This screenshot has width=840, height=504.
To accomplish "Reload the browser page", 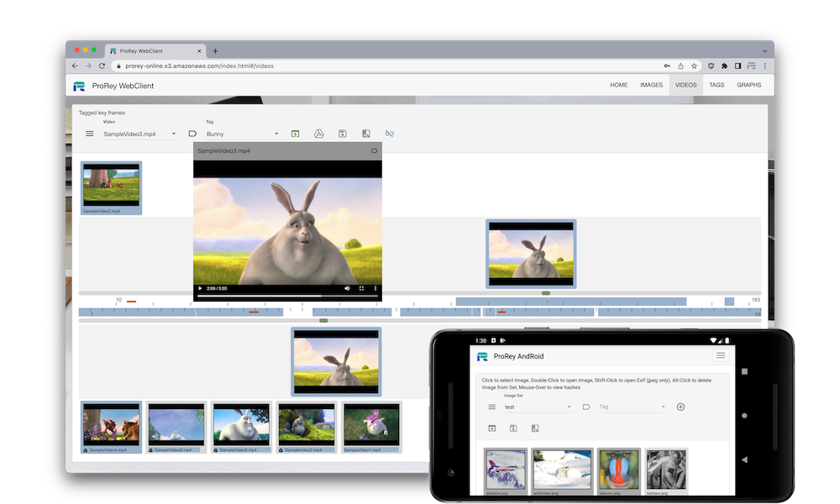I will point(102,66).
